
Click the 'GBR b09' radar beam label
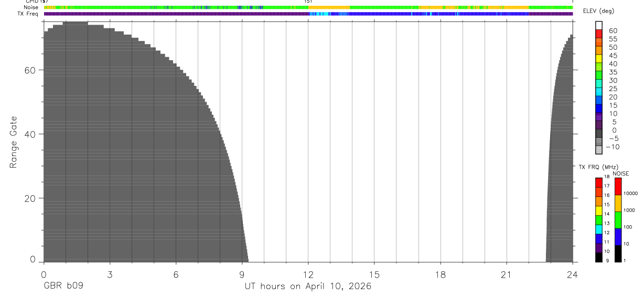tap(63, 287)
